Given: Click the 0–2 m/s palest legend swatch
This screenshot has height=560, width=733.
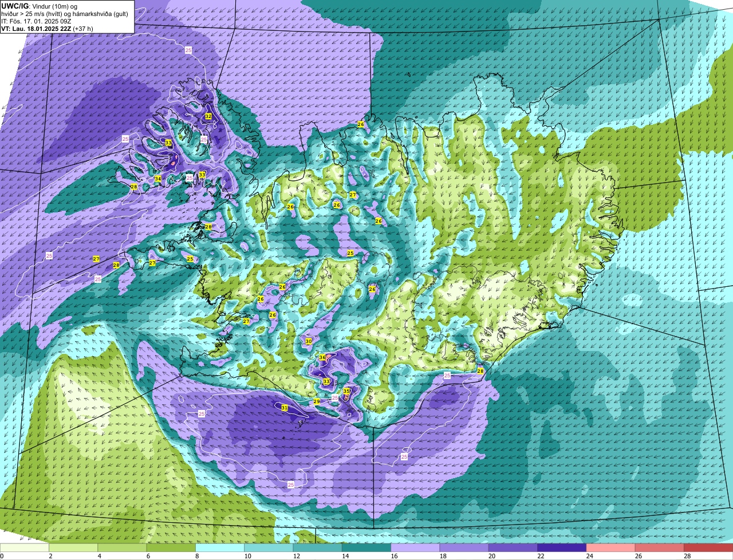Looking at the screenshot, I should 25,548.
